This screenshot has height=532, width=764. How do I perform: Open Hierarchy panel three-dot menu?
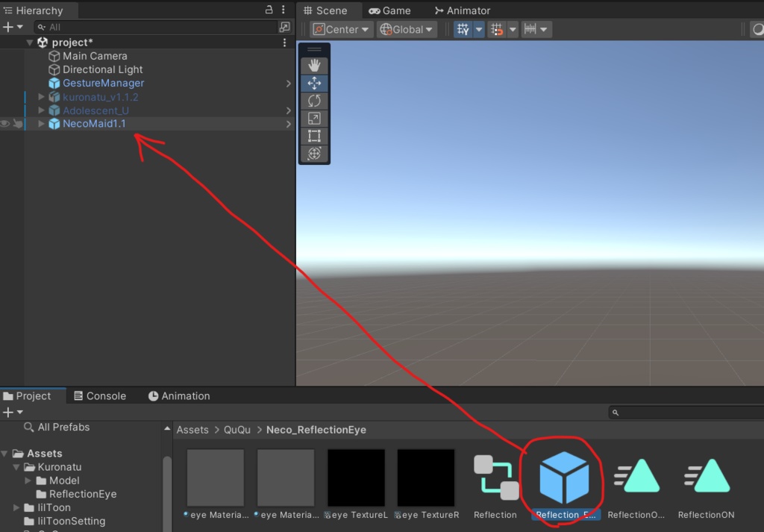(x=283, y=10)
